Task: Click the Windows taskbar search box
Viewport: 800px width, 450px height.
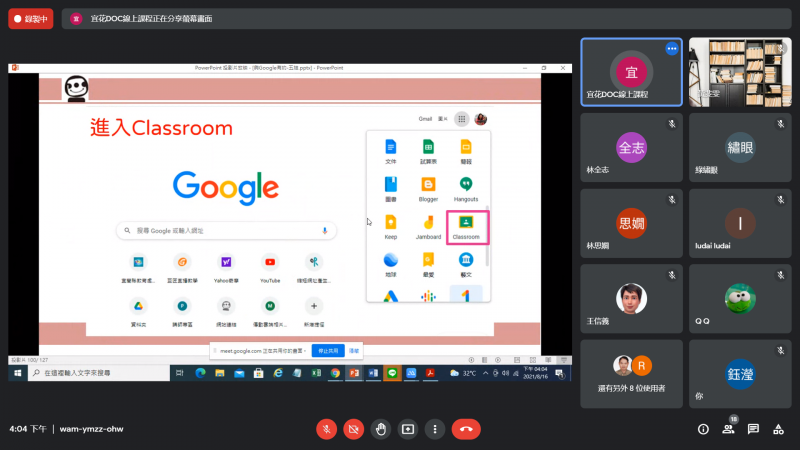Action: coord(98,373)
